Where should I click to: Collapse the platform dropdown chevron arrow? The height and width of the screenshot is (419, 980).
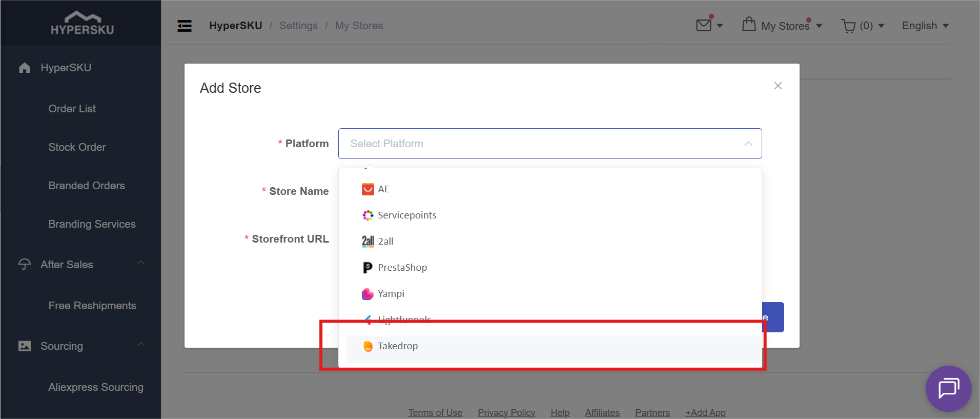point(748,144)
